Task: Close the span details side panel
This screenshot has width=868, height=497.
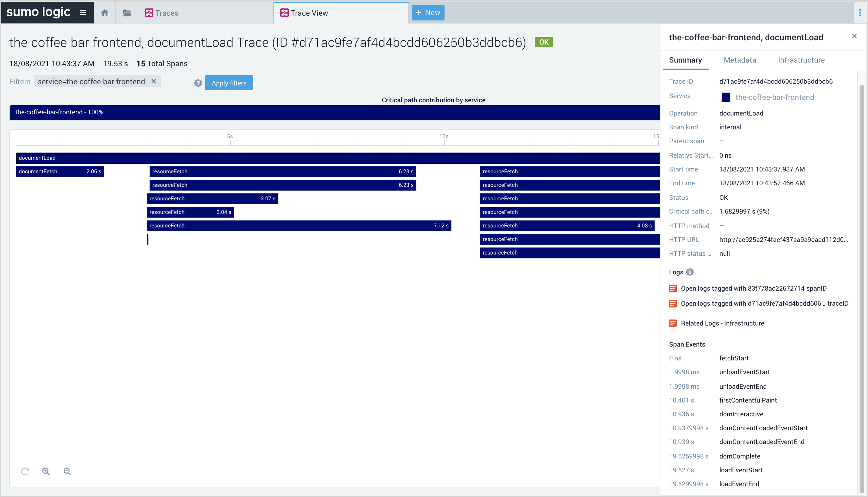Action: coord(854,36)
